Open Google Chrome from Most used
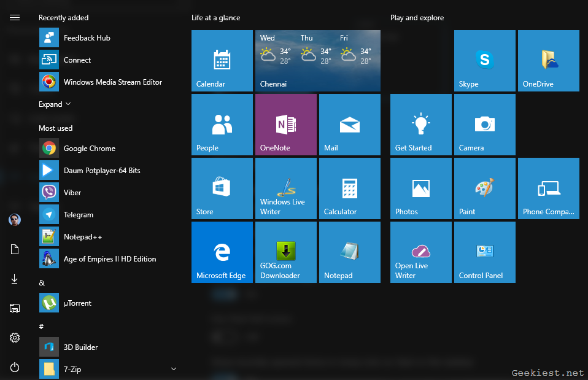The image size is (588, 380). point(89,149)
